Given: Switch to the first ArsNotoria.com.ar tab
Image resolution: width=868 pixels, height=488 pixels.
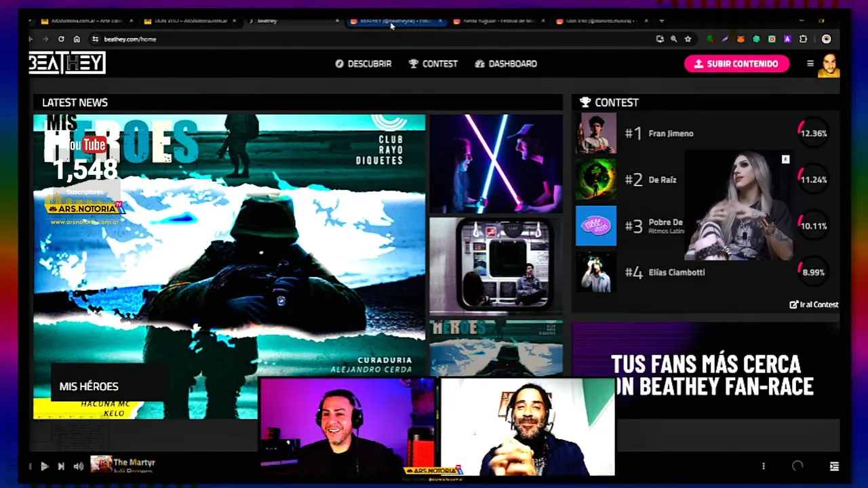Looking at the screenshot, I should click(87, 21).
